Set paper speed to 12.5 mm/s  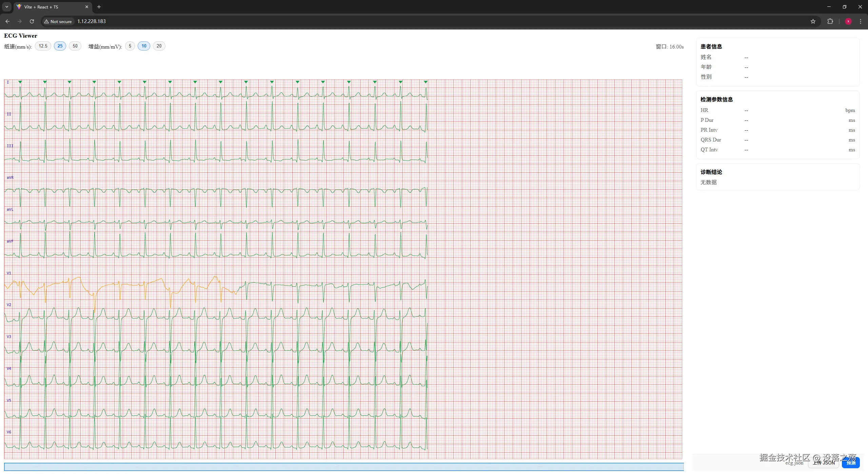click(x=43, y=46)
